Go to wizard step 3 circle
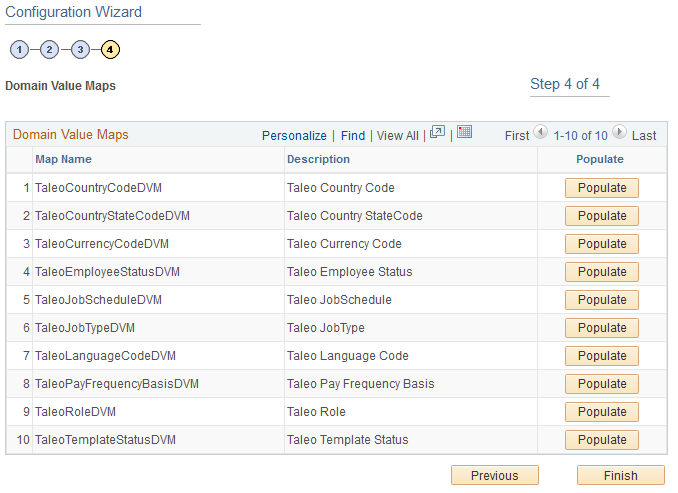 click(x=80, y=50)
